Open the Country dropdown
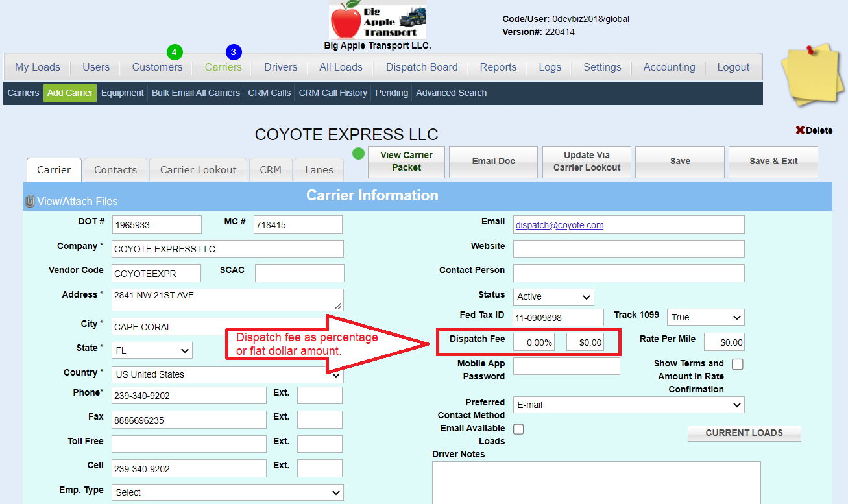Screen dimensions: 848x504 pos(227,374)
